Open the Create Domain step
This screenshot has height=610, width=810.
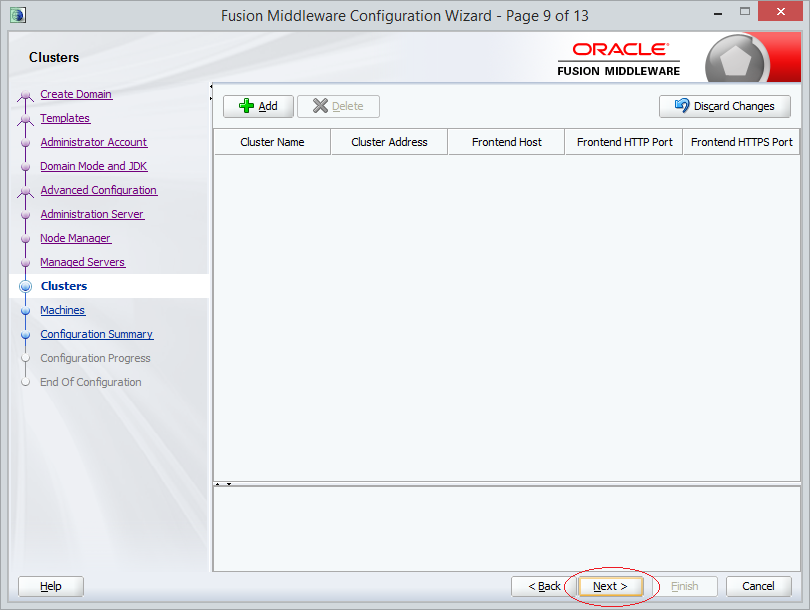[76, 95]
